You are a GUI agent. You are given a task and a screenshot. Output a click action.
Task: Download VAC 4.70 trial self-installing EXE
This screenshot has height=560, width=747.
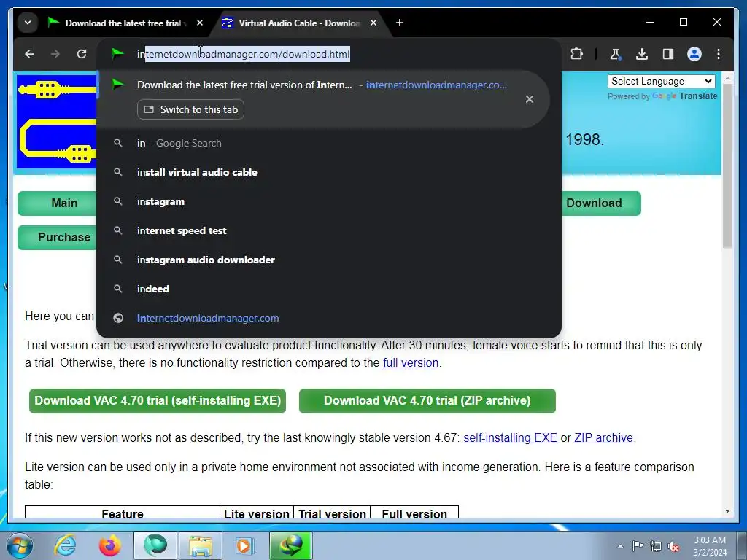pos(158,401)
